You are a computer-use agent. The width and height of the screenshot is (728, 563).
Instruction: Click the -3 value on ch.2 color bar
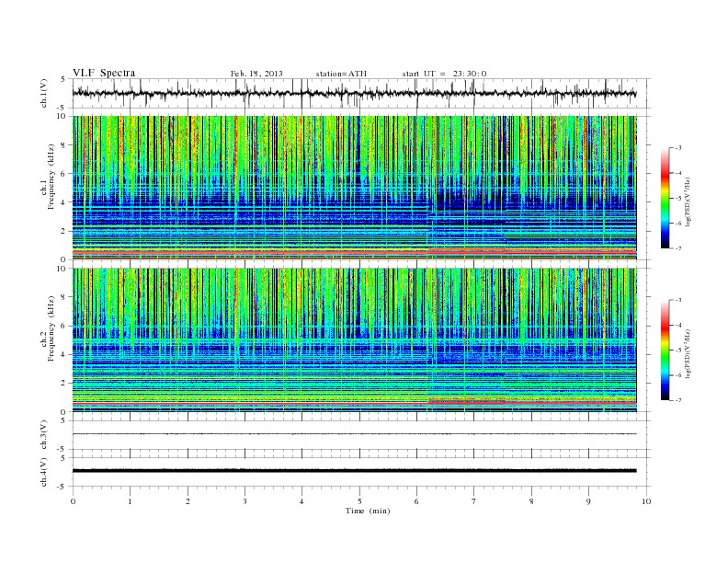(x=678, y=300)
